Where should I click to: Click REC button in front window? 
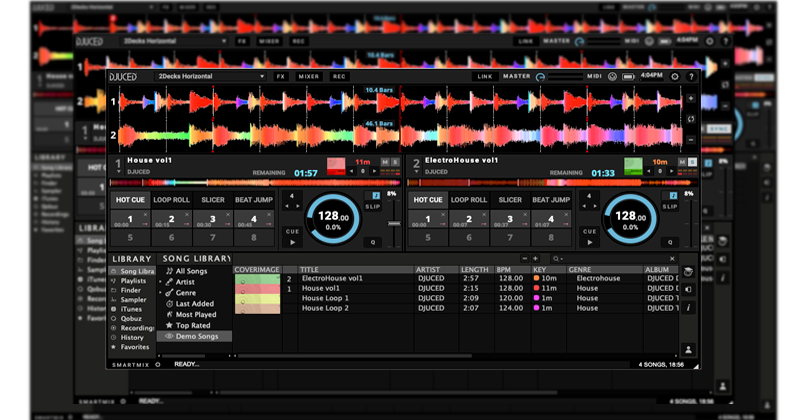pyautogui.click(x=339, y=77)
